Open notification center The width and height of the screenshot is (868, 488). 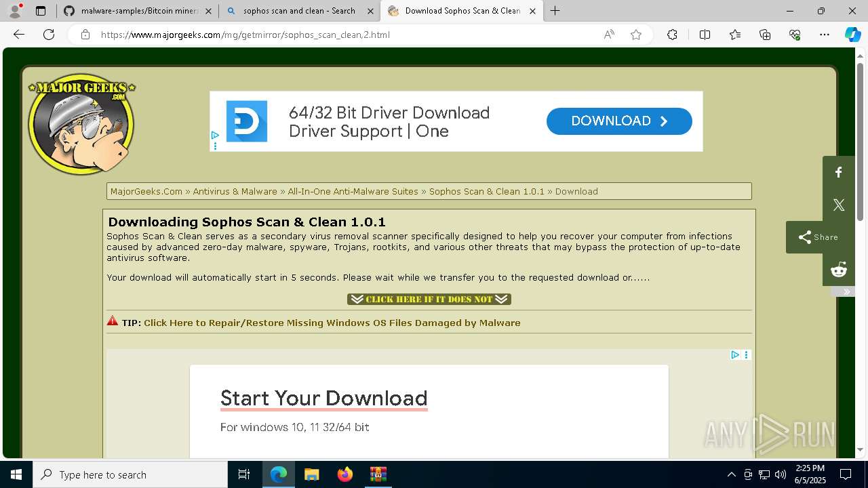tap(846, 474)
